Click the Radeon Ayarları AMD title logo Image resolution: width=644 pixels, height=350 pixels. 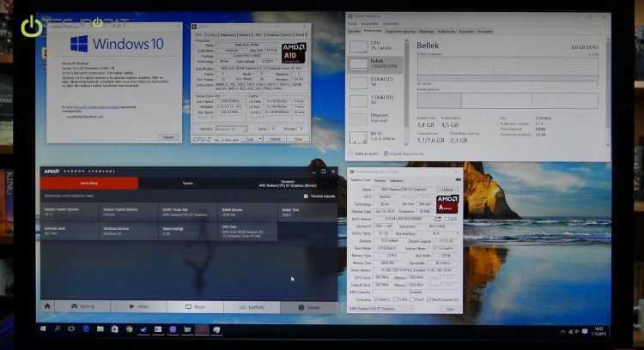pos(52,171)
